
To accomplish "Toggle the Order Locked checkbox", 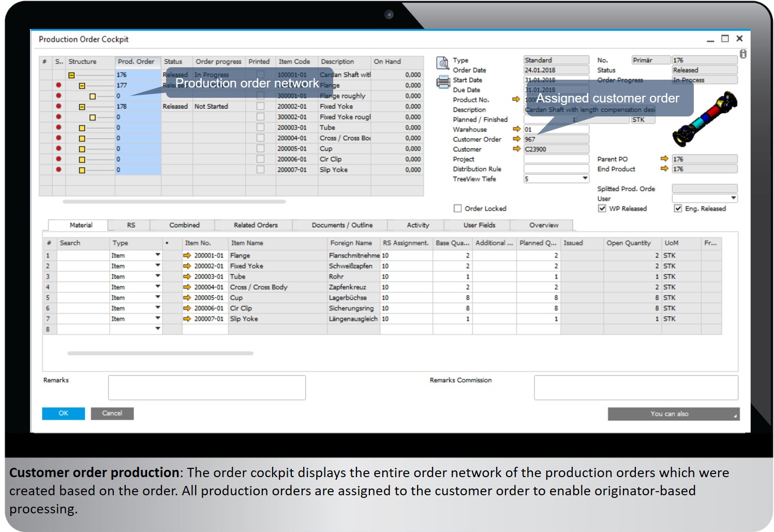I will 457,209.
